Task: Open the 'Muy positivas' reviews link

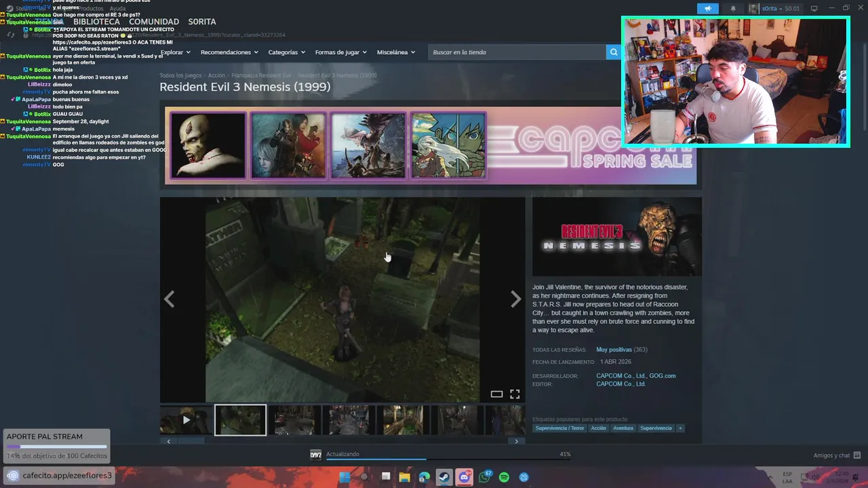Action: pyautogui.click(x=614, y=350)
